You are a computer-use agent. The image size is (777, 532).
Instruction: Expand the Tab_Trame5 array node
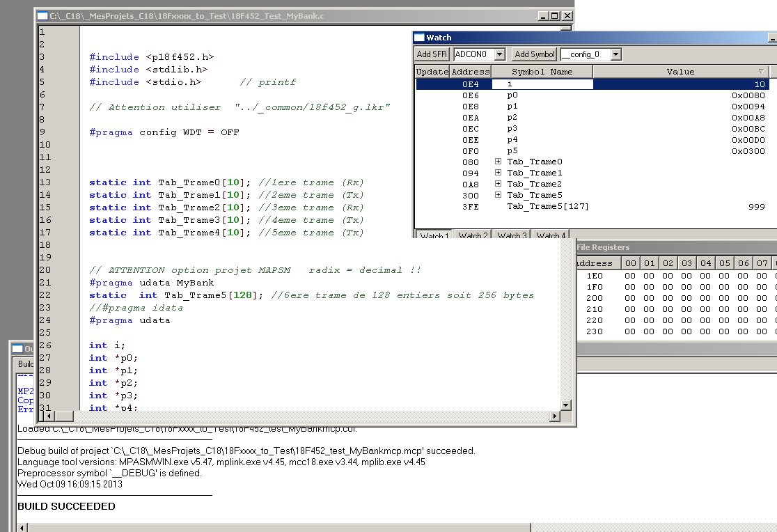tap(499, 195)
